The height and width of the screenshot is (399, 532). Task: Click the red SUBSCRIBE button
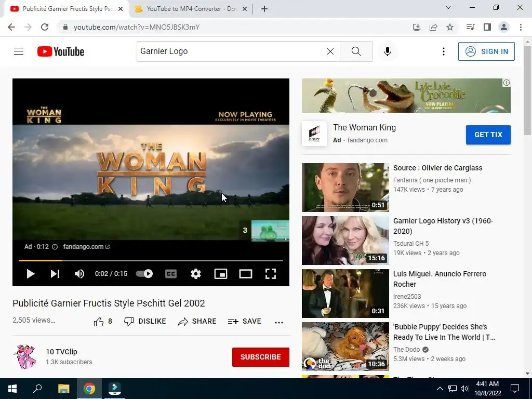261,357
